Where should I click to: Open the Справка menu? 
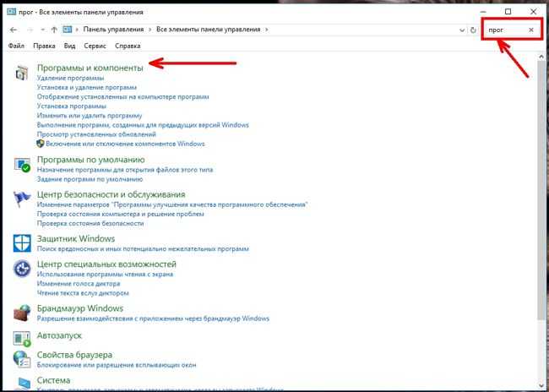[128, 46]
